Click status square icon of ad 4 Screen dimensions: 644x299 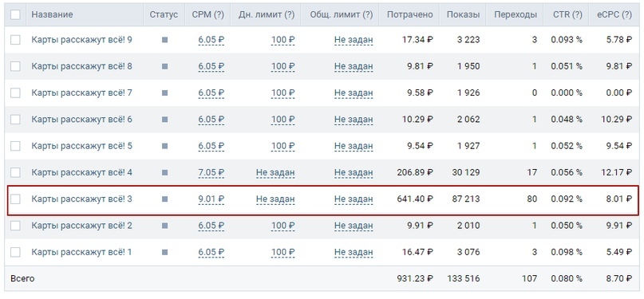click(164, 173)
